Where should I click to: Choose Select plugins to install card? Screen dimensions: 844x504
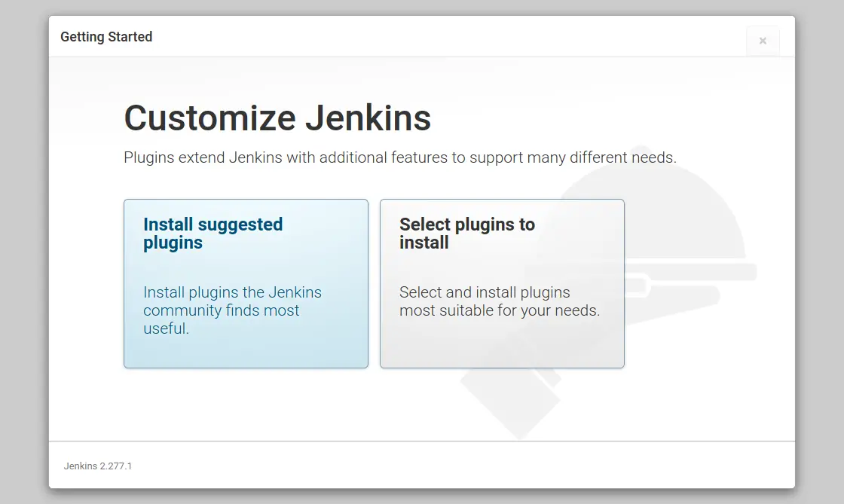pos(502,283)
